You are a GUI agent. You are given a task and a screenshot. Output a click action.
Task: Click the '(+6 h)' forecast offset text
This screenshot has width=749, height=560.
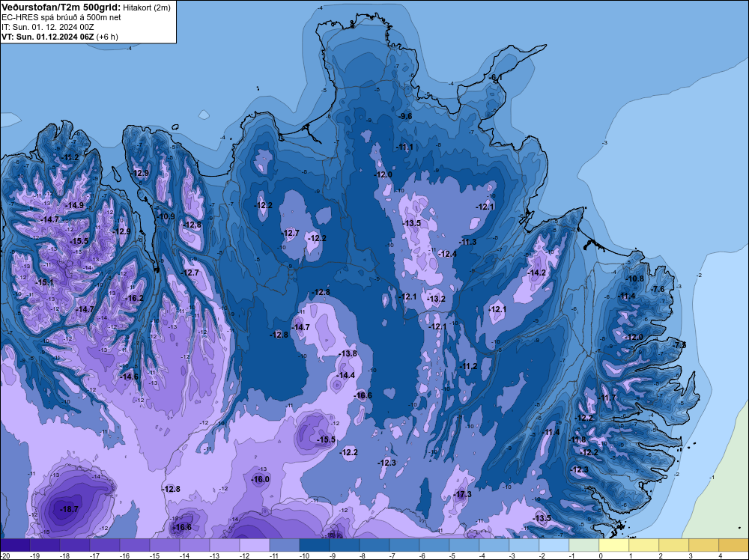pos(107,37)
